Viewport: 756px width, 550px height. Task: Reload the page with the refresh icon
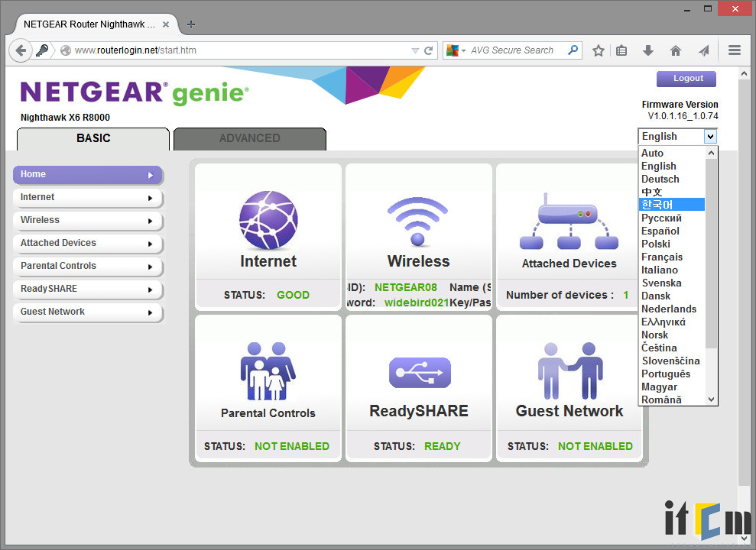click(x=428, y=50)
